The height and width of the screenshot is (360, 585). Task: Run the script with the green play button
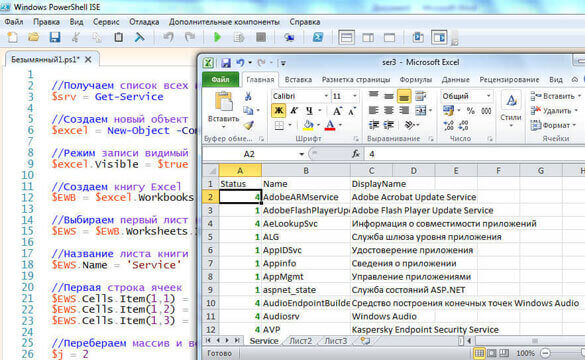coord(217,37)
